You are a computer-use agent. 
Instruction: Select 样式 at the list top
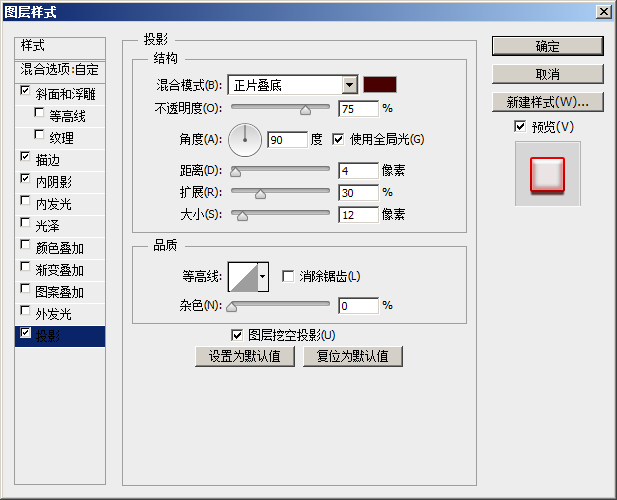click(60, 48)
